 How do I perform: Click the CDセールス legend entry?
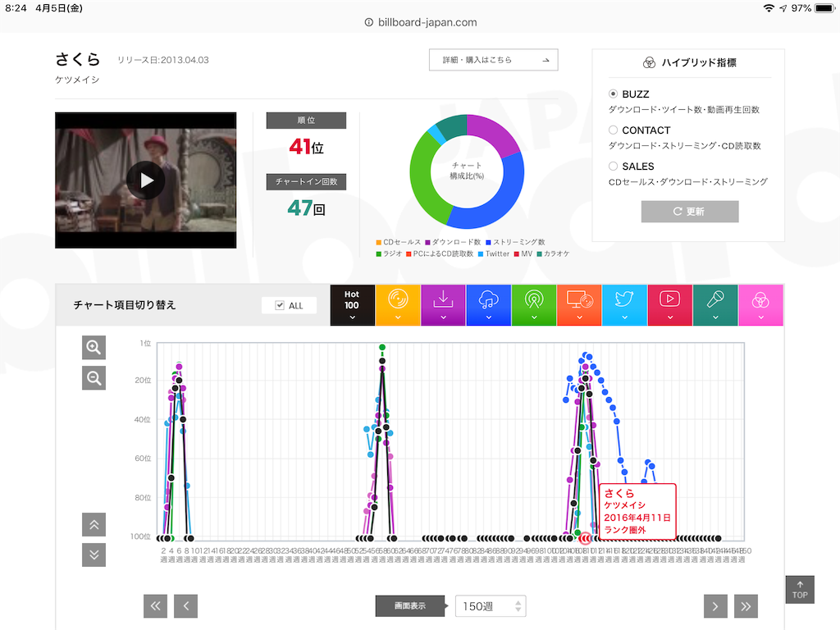pos(399,242)
